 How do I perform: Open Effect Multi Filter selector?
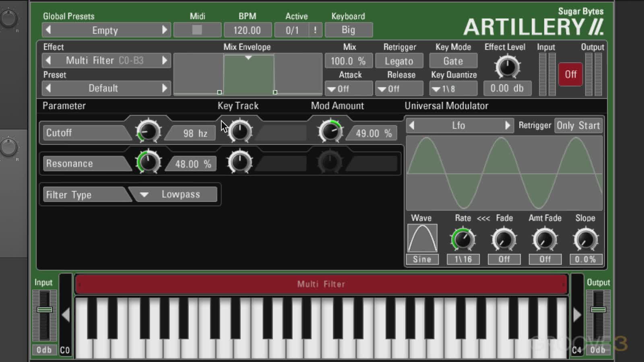point(106,61)
